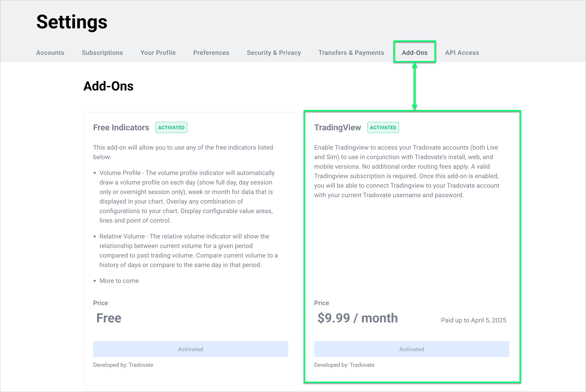This screenshot has width=586, height=392.
Task: Open the Subscriptions tab
Action: [x=102, y=53]
